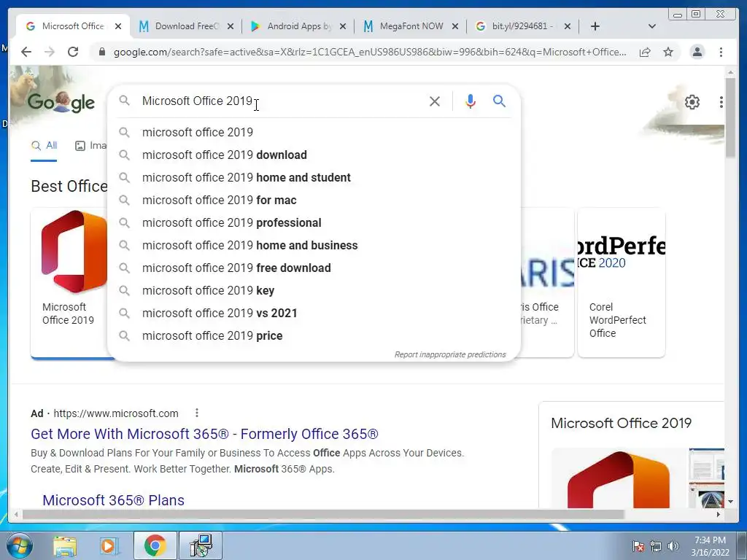Open the tab search chevron

[652, 26]
